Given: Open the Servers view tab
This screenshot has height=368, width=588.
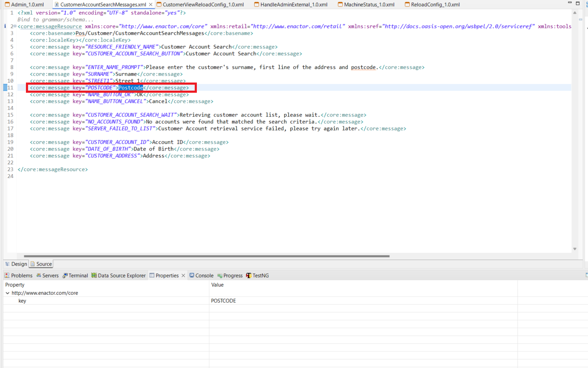Looking at the screenshot, I should click(x=47, y=276).
